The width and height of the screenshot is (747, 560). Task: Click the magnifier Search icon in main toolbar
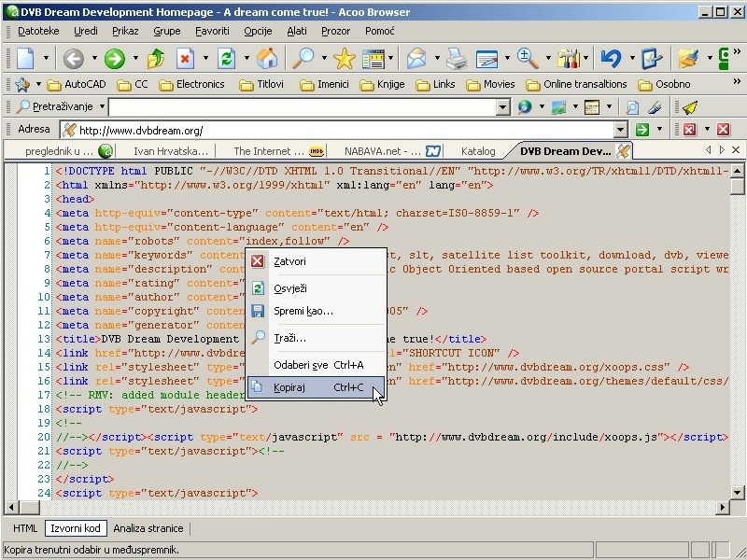point(303,59)
